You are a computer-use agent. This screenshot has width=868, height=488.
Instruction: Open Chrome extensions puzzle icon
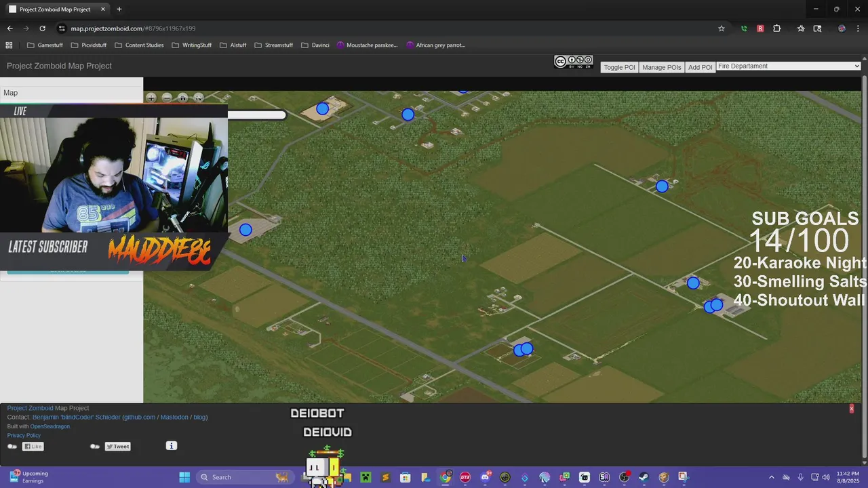(x=777, y=28)
